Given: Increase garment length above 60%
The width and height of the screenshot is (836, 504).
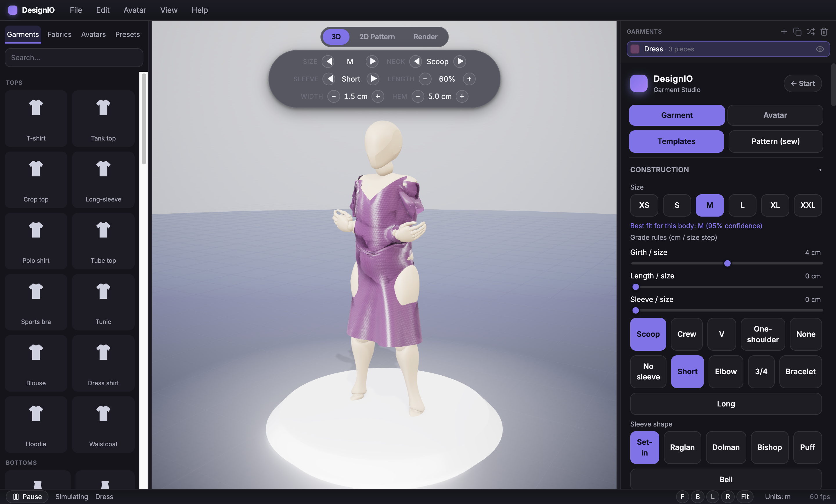Looking at the screenshot, I should coord(469,79).
